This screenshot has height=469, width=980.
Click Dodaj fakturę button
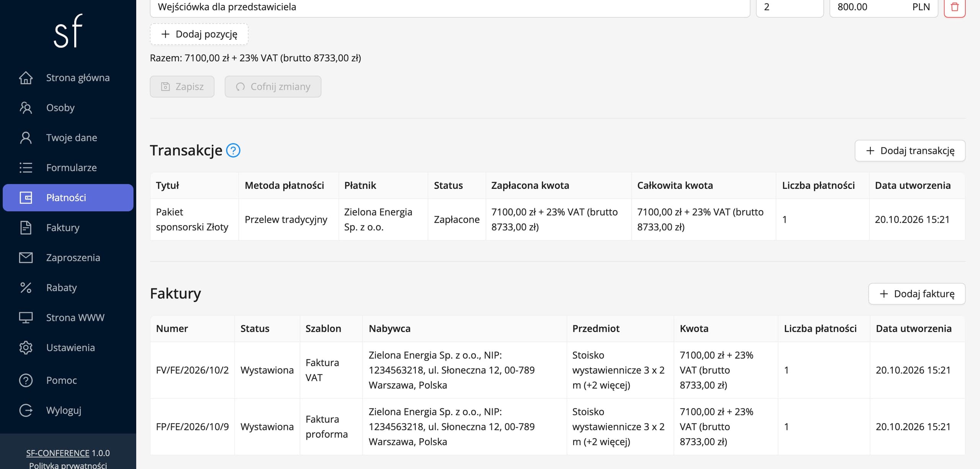pos(917,294)
